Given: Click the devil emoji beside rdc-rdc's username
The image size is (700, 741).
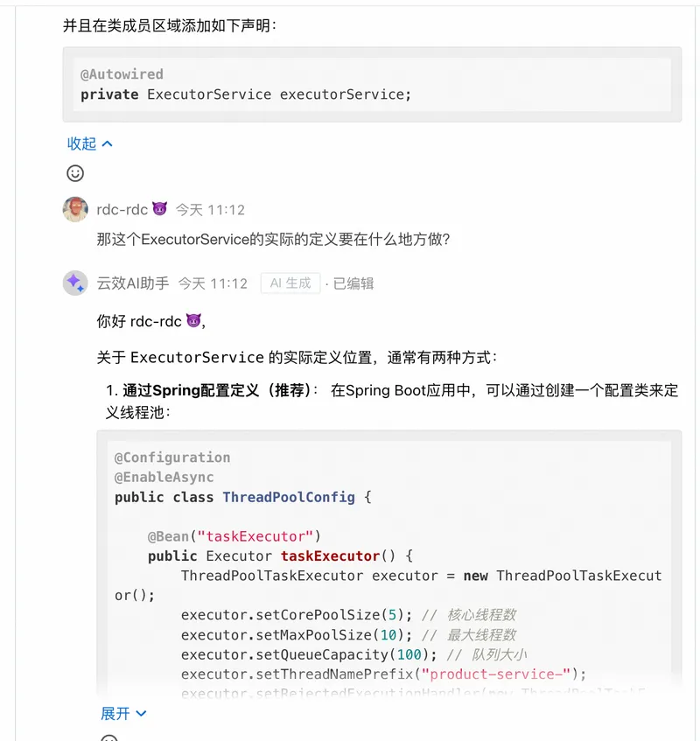Looking at the screenshot, I should point(159,210).
